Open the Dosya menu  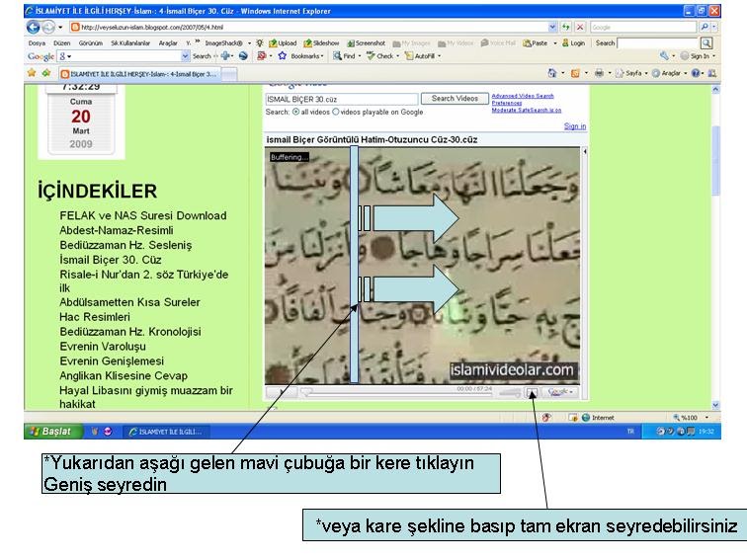(x=37, y=42)
